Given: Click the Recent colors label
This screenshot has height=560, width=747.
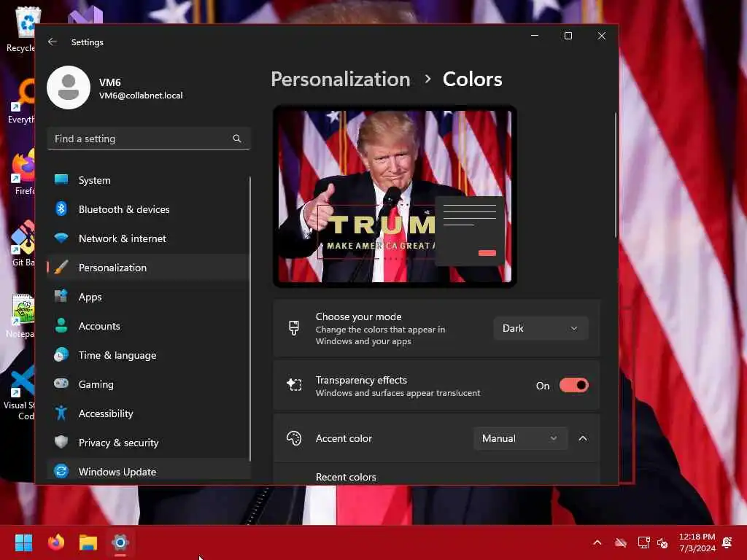Looking at the screenshot, I should click(346, 477).
